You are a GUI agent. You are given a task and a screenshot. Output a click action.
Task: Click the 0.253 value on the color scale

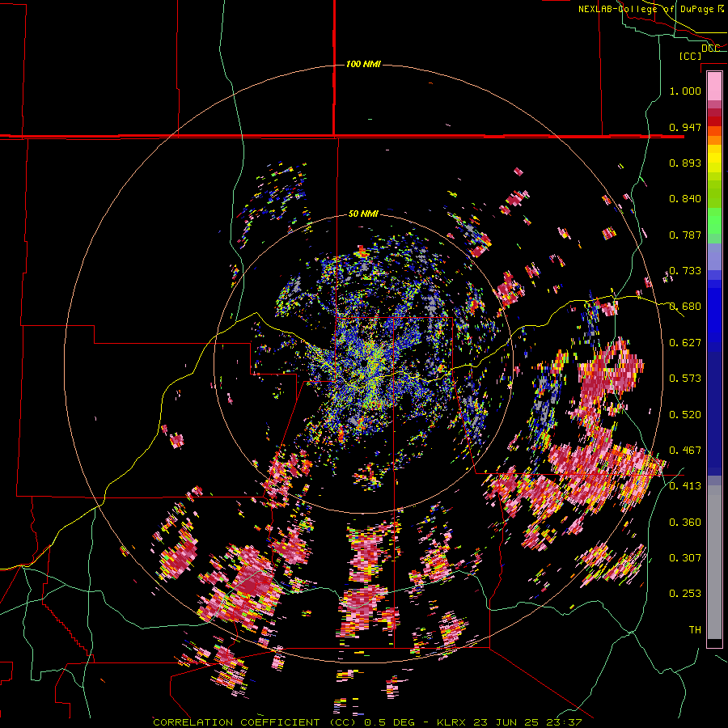pos(685,594)
